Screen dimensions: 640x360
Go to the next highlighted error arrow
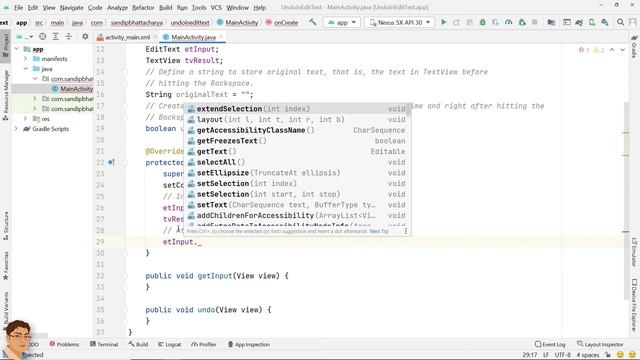pyautogui.click(x=622, y=50)
